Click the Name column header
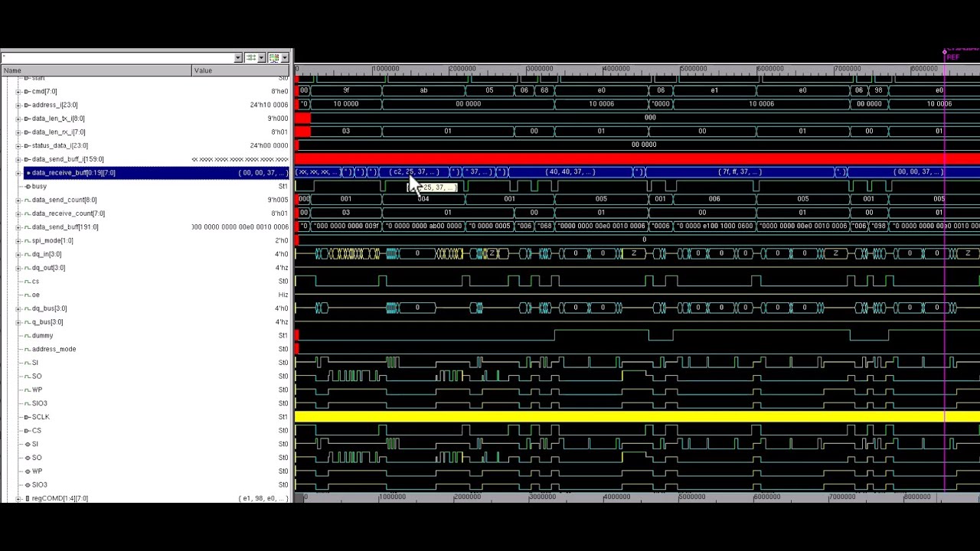The width and height of the screenshot is (980, 551). pyautogui.click(x=96, y=70)
